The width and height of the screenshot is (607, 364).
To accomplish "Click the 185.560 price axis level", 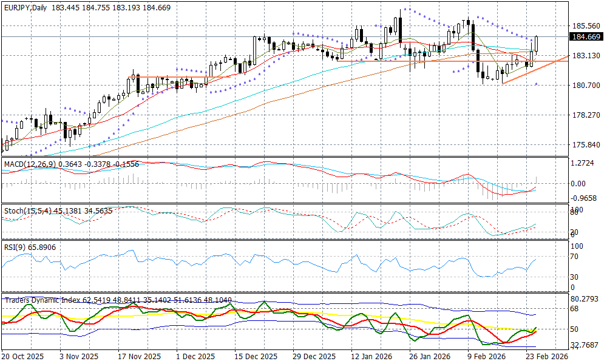I will pyautogui.click(x=586, y=26).
